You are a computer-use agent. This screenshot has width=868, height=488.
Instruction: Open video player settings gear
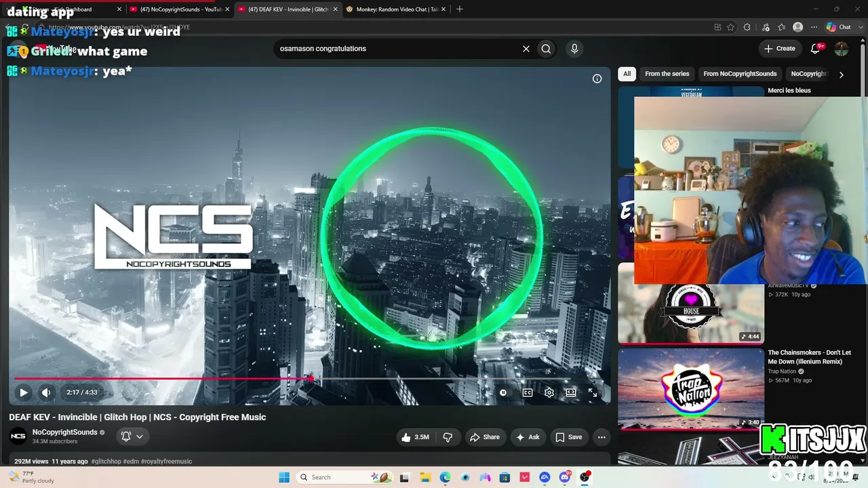point(549,392)
